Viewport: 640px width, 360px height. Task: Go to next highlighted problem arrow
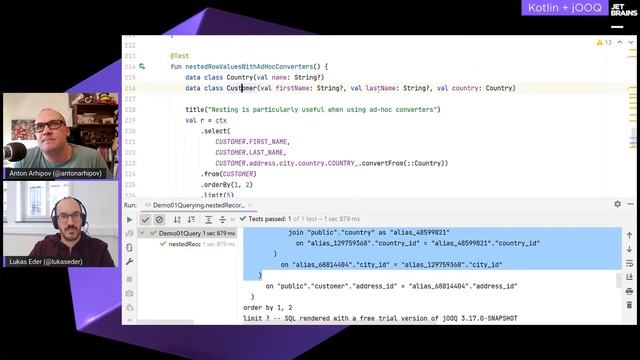coord(631,42)
